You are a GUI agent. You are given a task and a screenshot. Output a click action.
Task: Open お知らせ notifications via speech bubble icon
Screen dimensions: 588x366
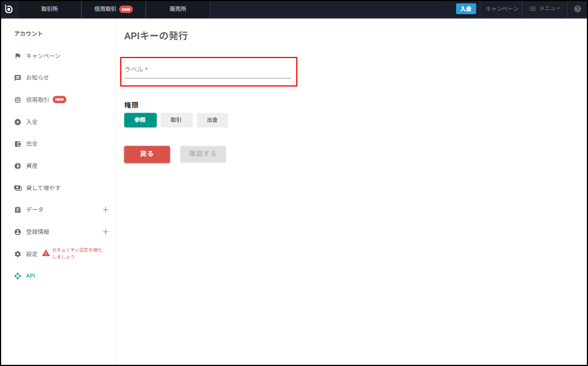coord(17,77)
